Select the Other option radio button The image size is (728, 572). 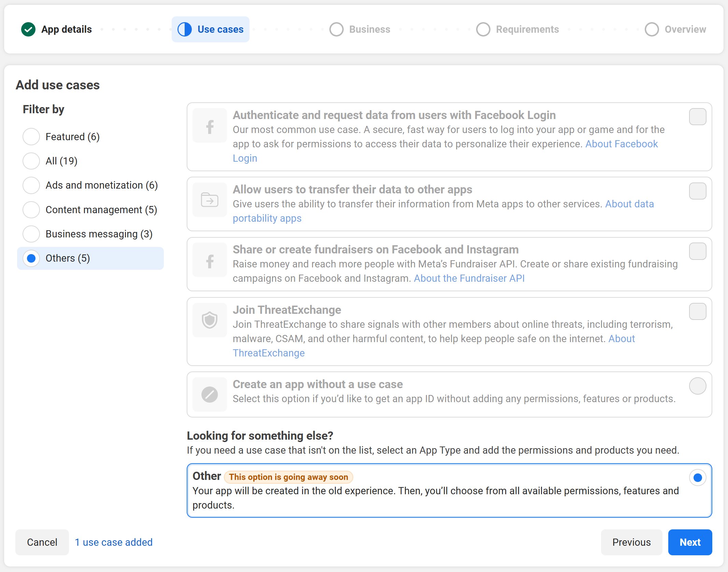point(698,478)
